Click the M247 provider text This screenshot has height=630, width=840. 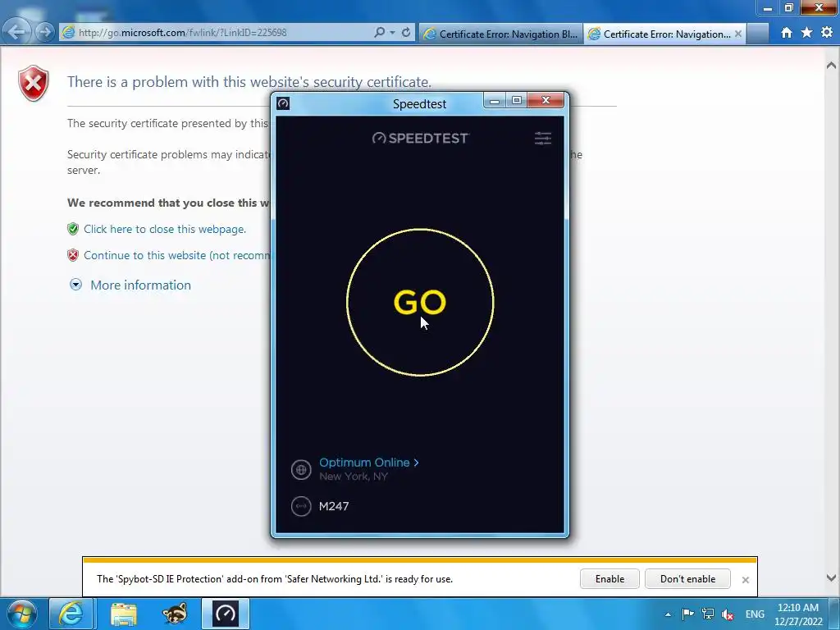[x=334, y=506]
